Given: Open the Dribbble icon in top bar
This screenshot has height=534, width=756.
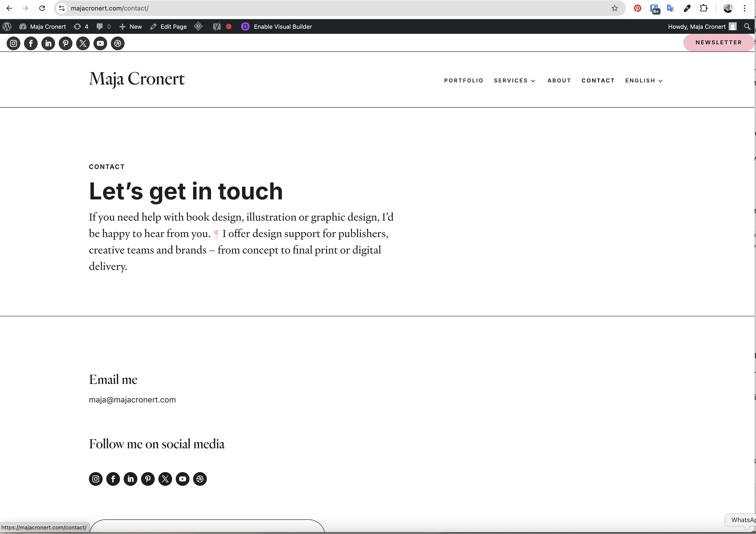Looking at the screenshot, I should 117,43.
